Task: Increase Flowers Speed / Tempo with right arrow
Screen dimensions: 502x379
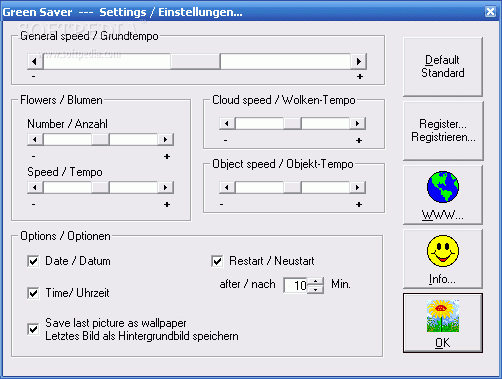Action: coord(165,187)
